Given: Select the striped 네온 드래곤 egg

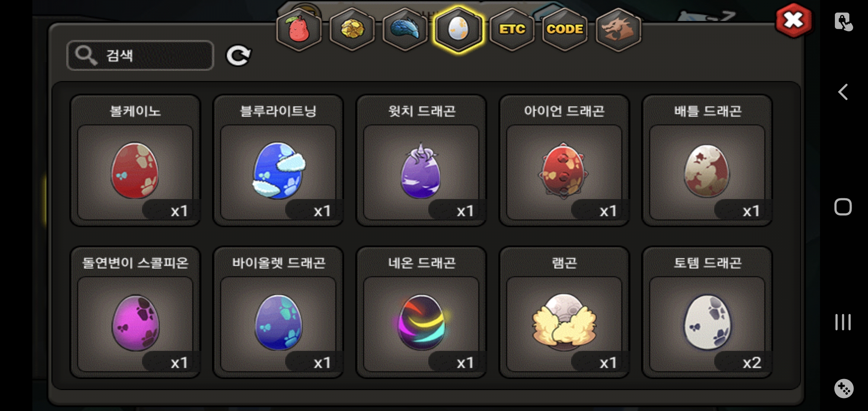Looking at the screenshot, I should point(421,312).
